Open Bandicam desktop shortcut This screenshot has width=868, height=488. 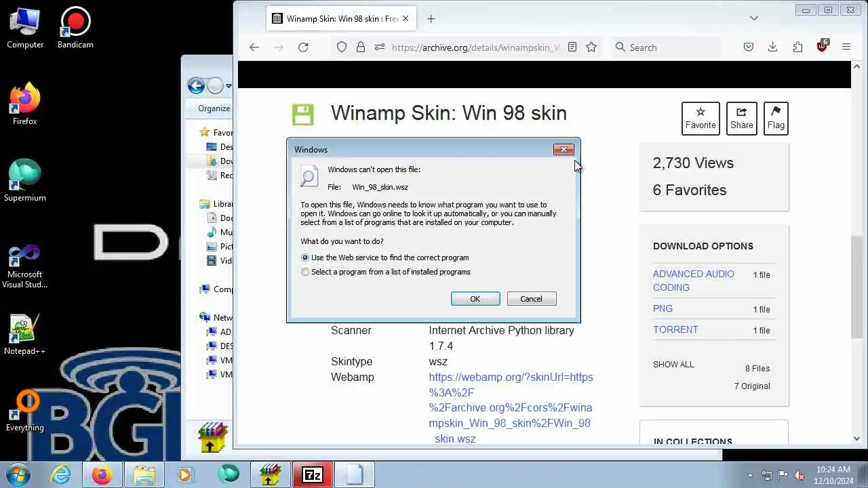[x=75, y=28]
